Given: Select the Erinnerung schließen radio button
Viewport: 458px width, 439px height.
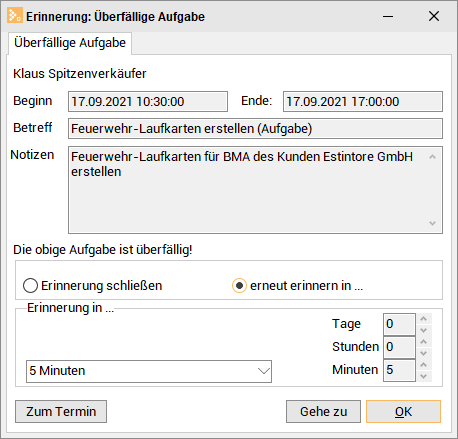Looking at the screenshot, I should point(30,286).
